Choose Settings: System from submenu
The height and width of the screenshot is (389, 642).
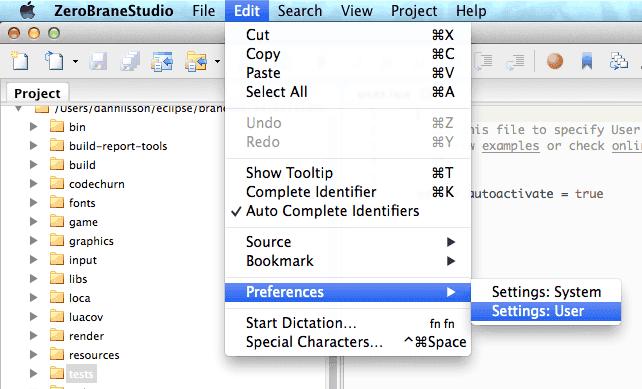[546, 292]
